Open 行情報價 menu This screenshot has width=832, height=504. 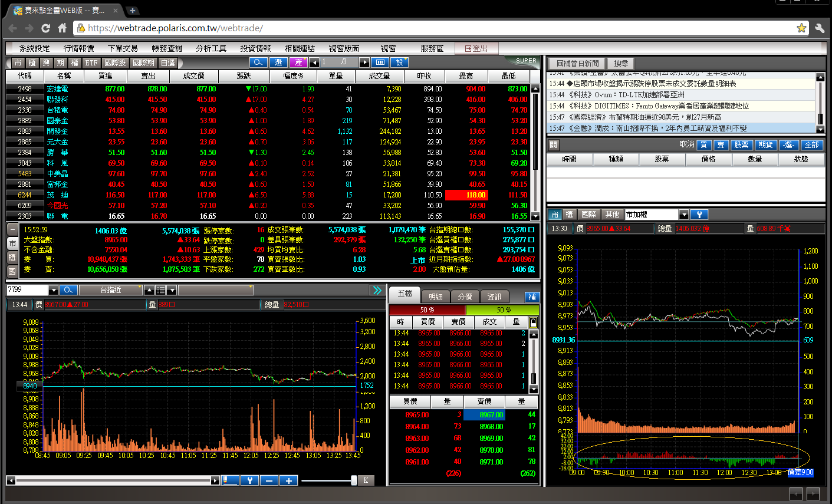tap(78, 48)
